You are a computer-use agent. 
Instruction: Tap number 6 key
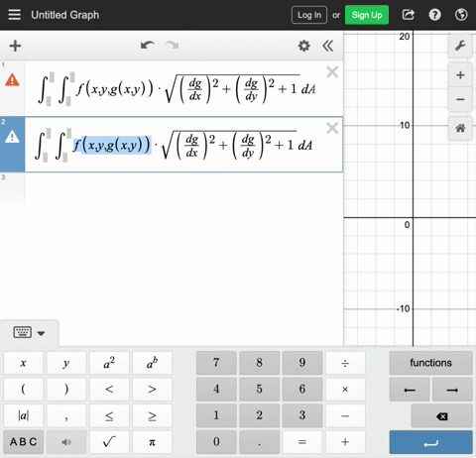point(302,390)
